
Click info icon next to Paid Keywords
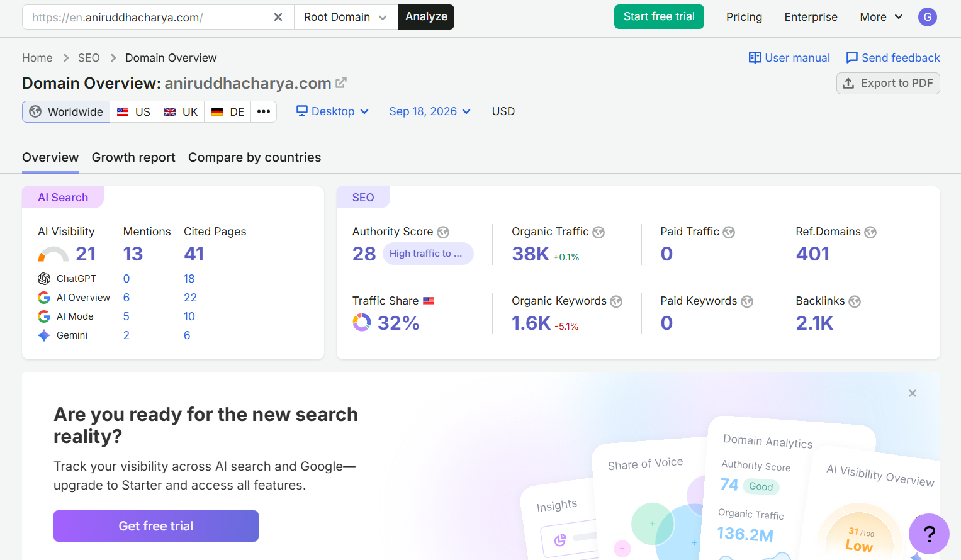click(x=747, y=301)
